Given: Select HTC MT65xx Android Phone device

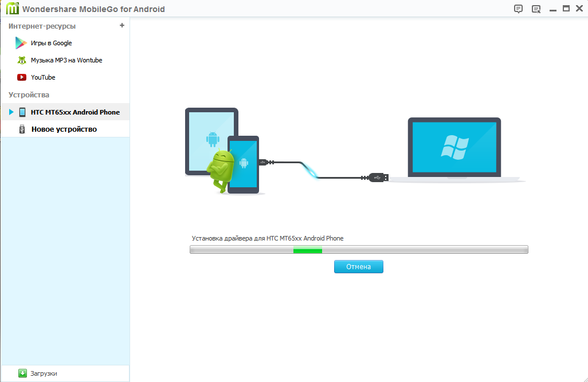Looking at the screenshot, I should (75, 112).
